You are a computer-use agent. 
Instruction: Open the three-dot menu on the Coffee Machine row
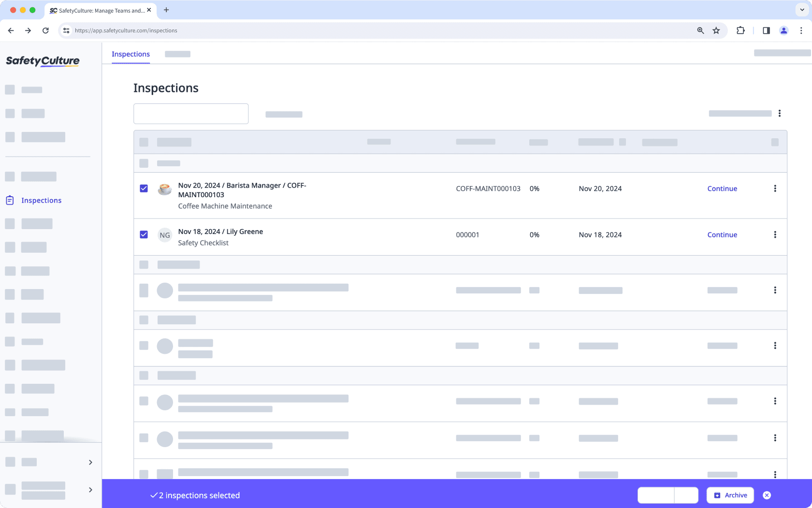(x=775, y=189)
